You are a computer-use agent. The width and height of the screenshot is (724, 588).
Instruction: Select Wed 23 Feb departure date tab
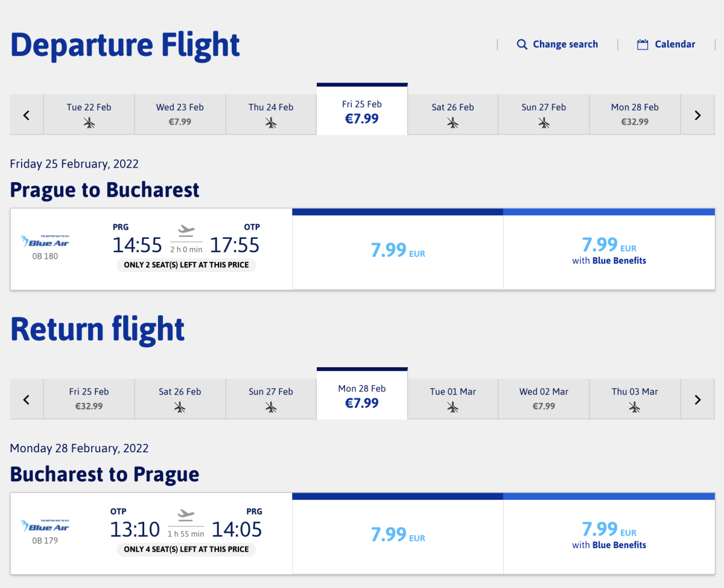(x=180, y=114)
